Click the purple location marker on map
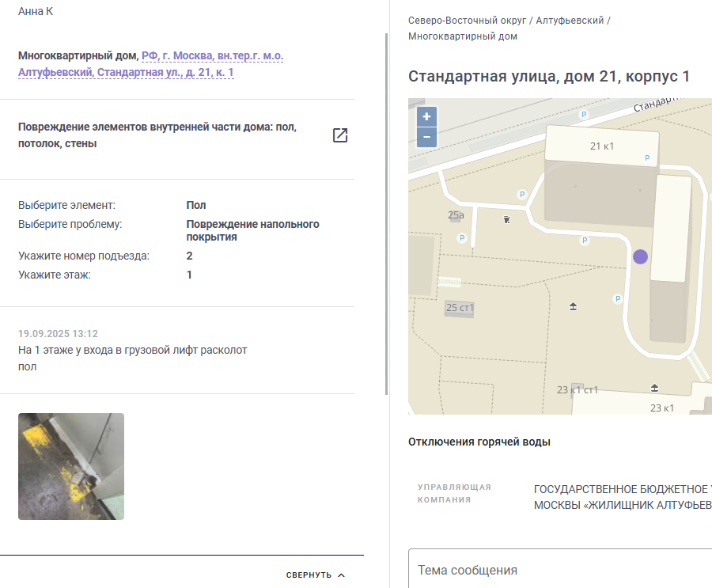This screenshot has width=712, height=588. [x=640, y=256]
